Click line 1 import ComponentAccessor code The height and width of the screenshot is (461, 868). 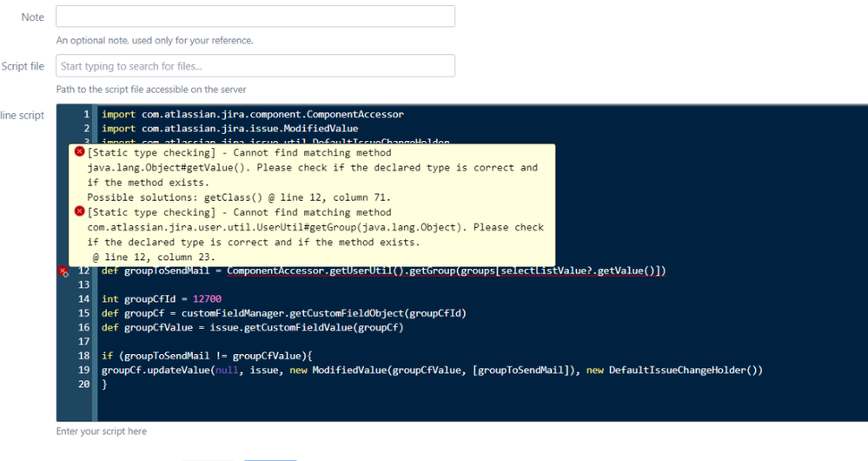[x=253, y=114]
